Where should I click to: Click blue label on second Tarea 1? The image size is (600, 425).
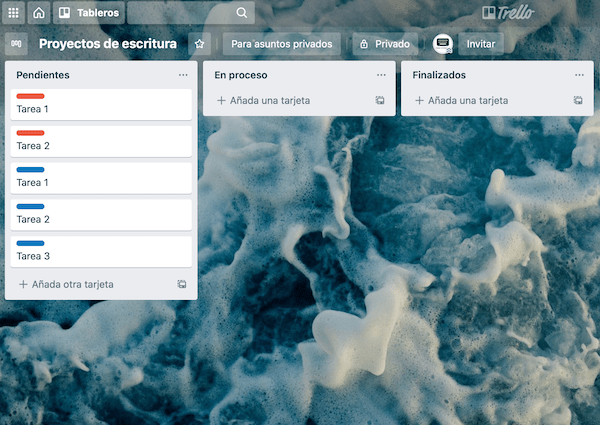coord(30,169)
